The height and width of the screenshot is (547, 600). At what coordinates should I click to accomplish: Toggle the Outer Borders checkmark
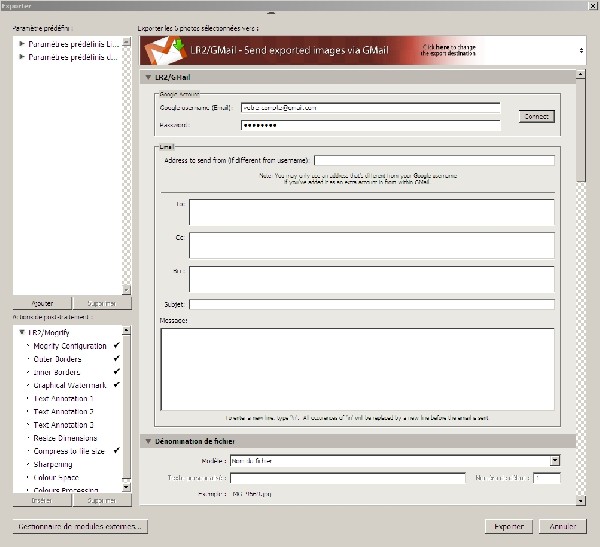tap(117, 358)
